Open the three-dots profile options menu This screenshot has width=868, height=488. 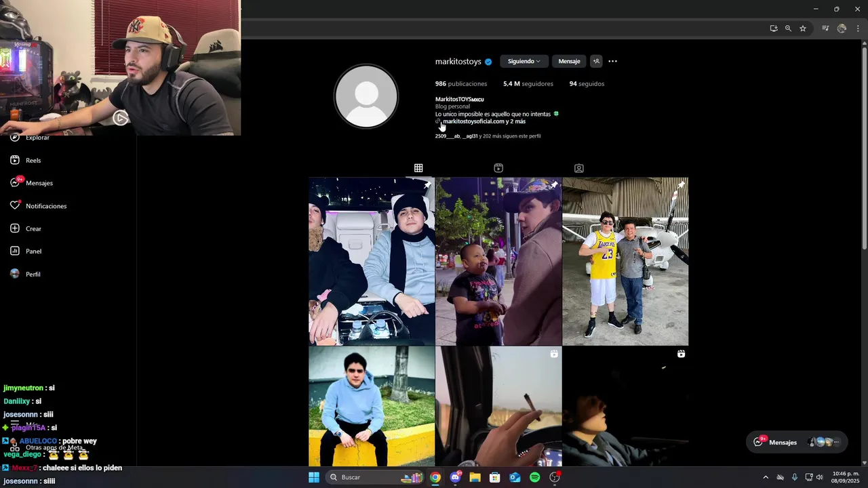click(x=612, y=61)
